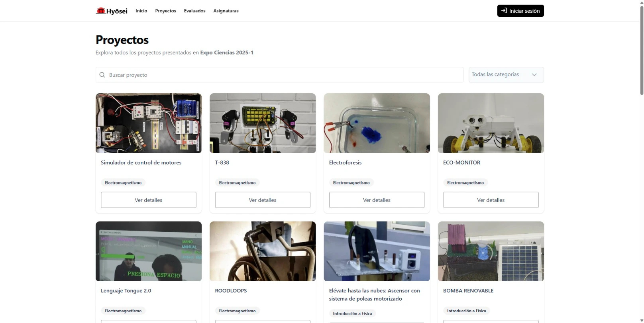Expand the categories dropdown chevron
This screenshot has width=644, height=323.
click(534, 74)
